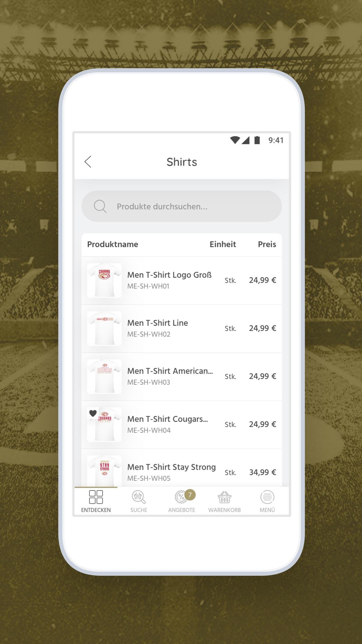Screen dimensions: 362x644
Task: Sort by Preis column header
Action: pyautogui.click(x=267, y=244)
